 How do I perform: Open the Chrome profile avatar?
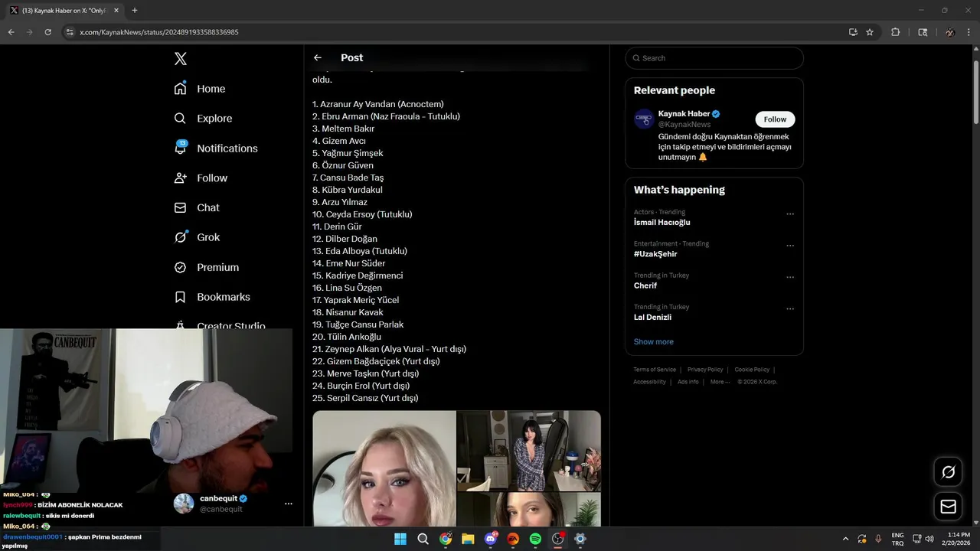pyautogui.click(x=950, y=32)
